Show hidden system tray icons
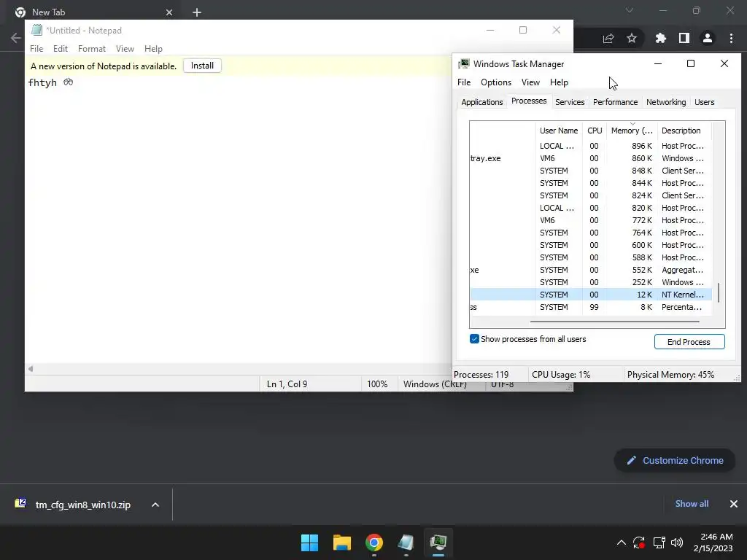747x560 pixels. (622, 542)
